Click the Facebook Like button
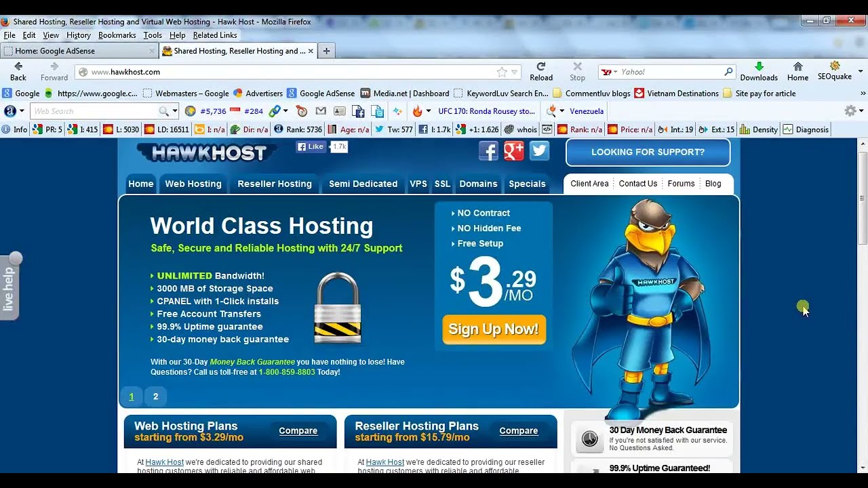Image resolution: width=868 pixels, height=488 pixels. coord(311,146)
